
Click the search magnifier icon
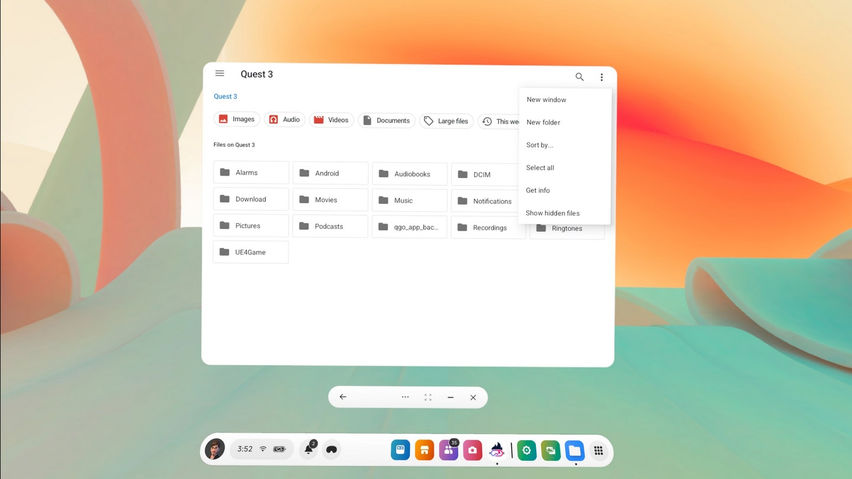click(x=579, y=77)
